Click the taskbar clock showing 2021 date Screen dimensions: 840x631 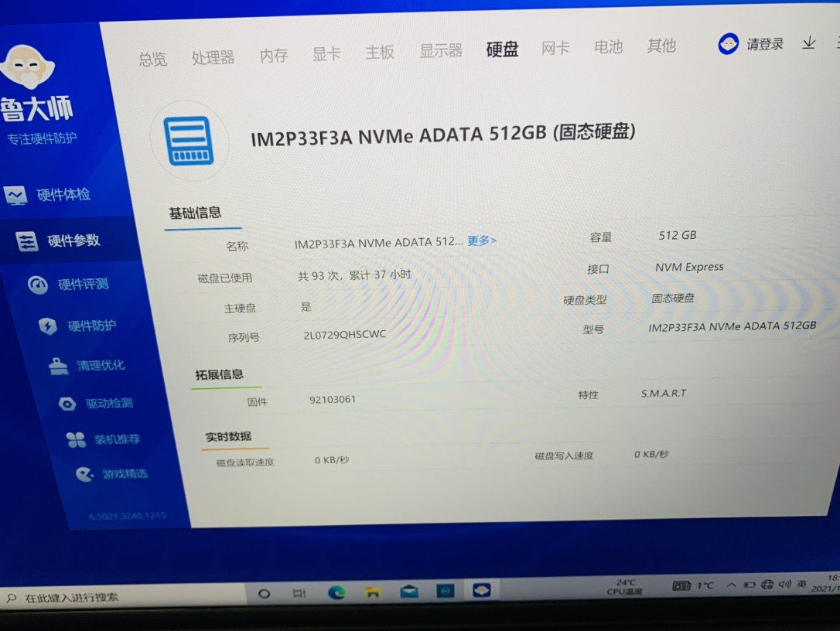826,583
